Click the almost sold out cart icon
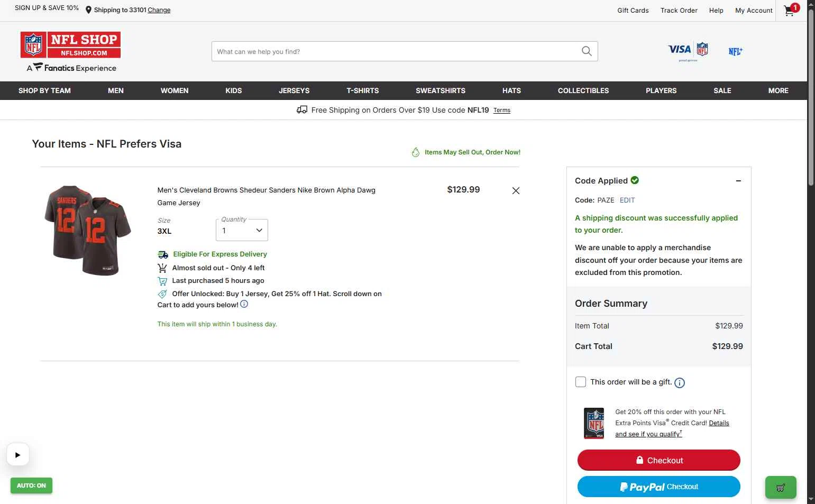The width and height of the screenshot is (815, 504). click(162, 268)
